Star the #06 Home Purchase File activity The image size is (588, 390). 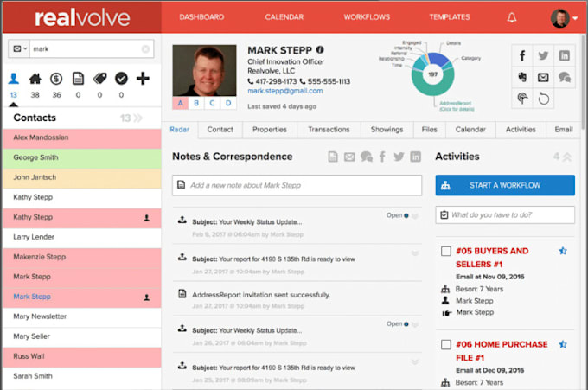[x=563, y=344]
